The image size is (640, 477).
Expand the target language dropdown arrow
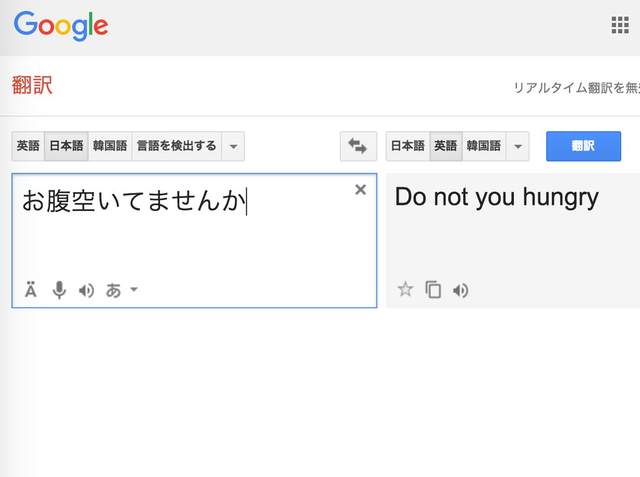pyautogui.click(x=517, y=146)
